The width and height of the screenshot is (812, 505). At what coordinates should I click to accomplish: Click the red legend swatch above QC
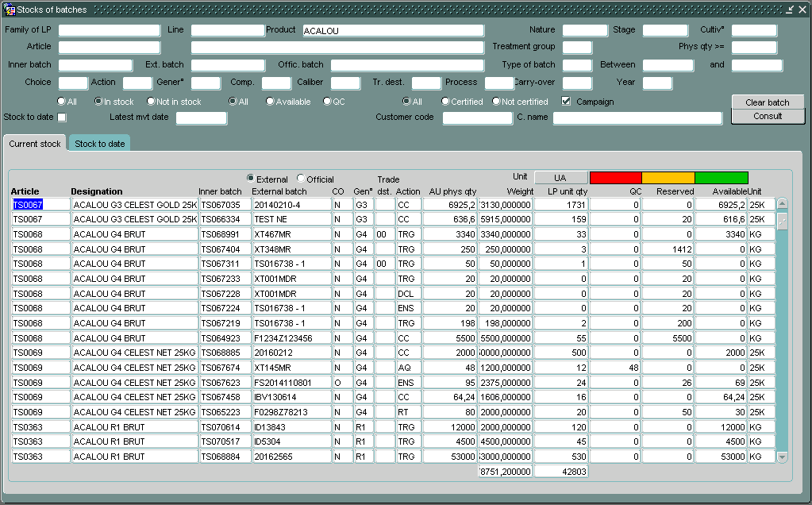[616, 178]
